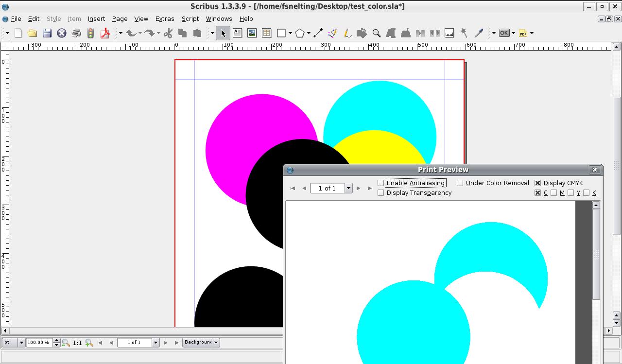Open the Insert menu
The image size is (622, 364).
pyautogui.click(x=96, y=18)
